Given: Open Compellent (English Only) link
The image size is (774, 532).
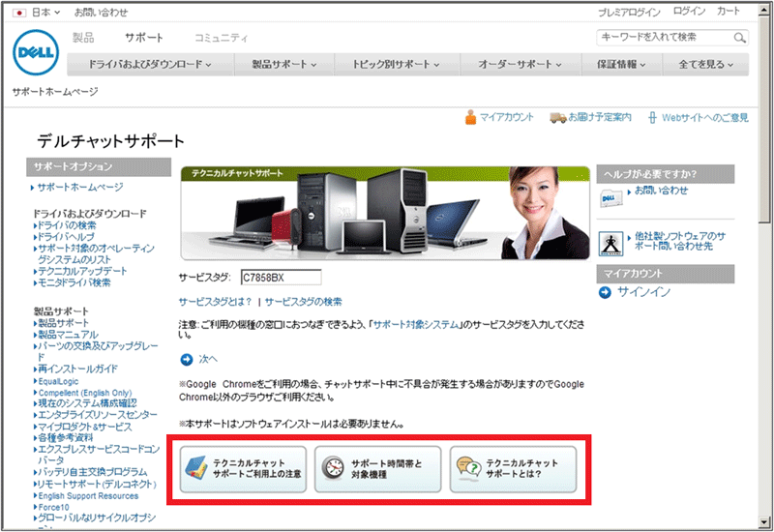Looking at the screenshot, I should click(x=85, y=393).
